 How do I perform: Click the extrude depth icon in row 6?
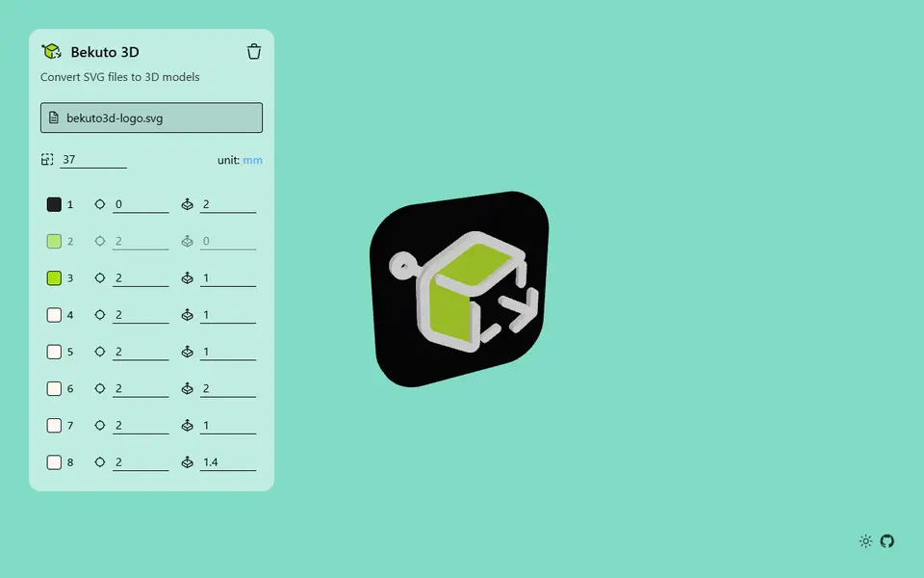click(188, 388)
